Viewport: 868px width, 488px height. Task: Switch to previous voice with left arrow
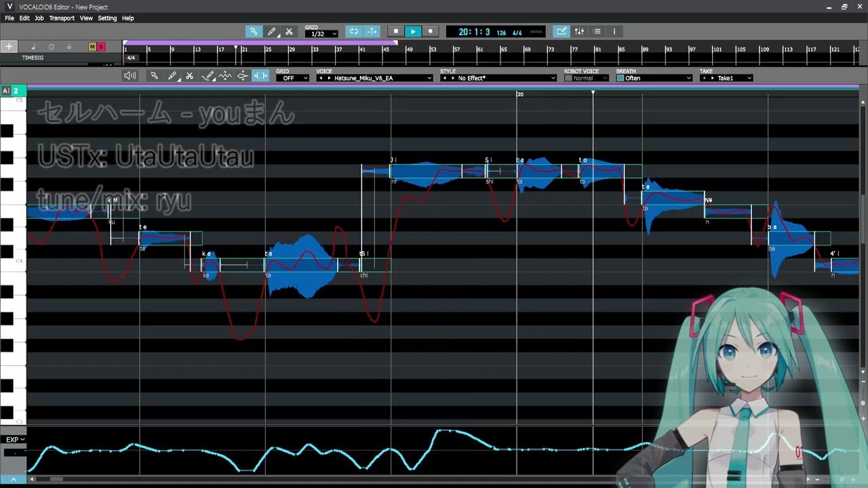pyautogui.click(x=321, y=78)
